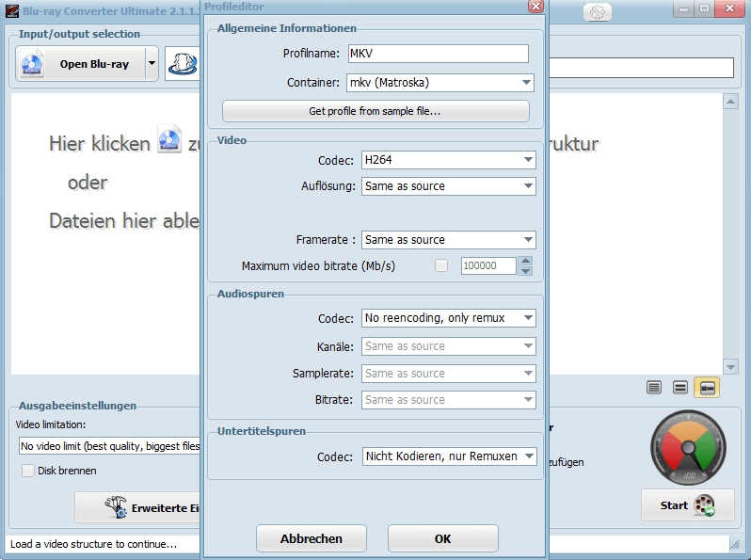Click the Profilname text field
This screenshot has height=560, width=751.
pos(439,53)
